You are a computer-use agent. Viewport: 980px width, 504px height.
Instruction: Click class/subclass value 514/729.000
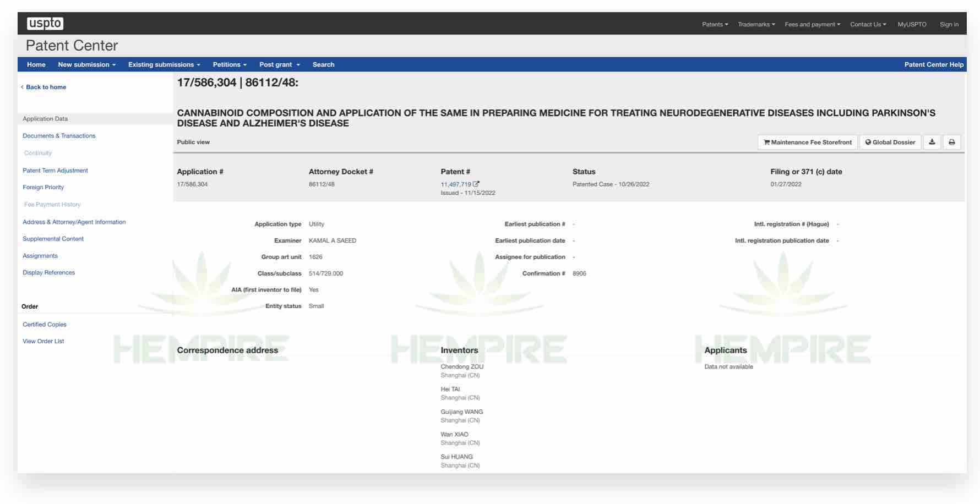click(x=326, y=273)
